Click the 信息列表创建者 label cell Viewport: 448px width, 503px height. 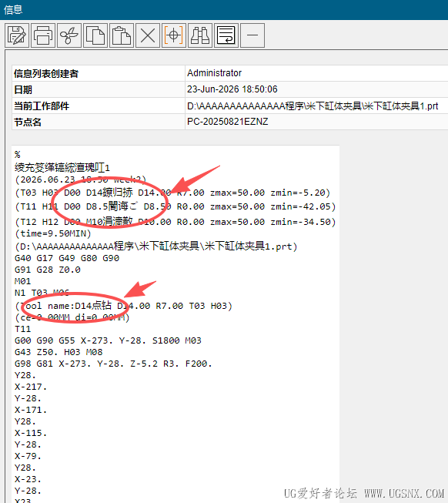point(99,73)
